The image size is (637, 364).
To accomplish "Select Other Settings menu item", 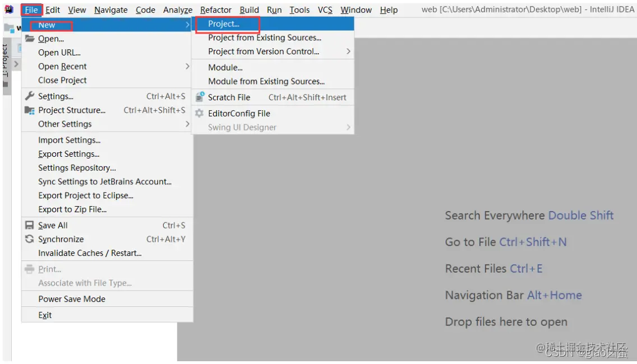I will [x=107, y=124].
